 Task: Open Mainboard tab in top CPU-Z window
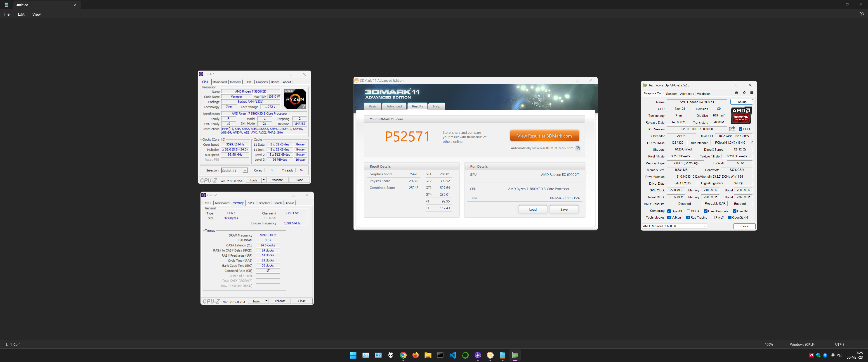click(219, 82)
